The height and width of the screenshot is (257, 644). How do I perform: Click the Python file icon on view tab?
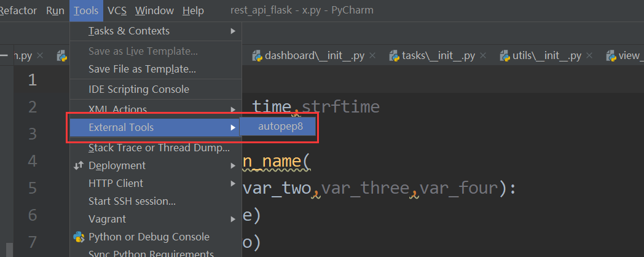(x=611, y=56)
